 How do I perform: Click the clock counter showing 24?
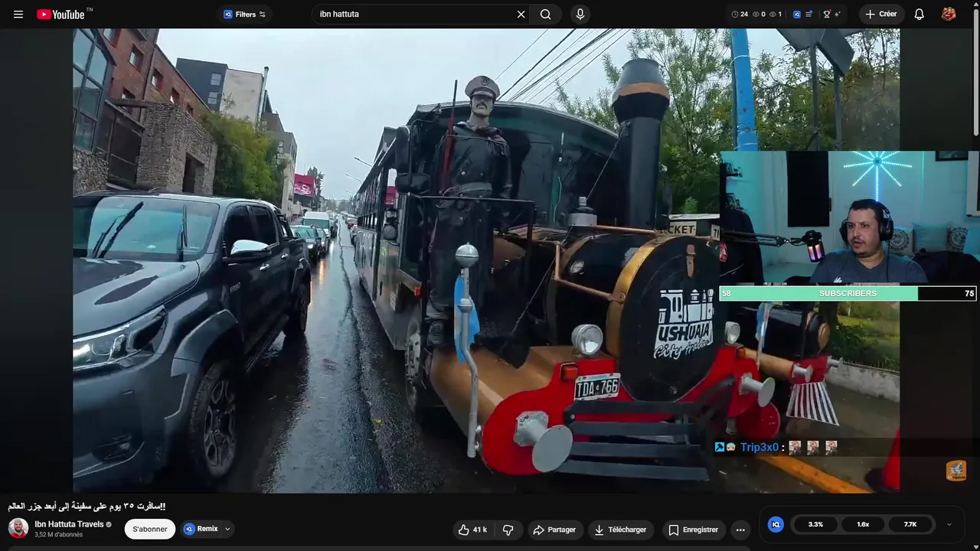point(740,15)
